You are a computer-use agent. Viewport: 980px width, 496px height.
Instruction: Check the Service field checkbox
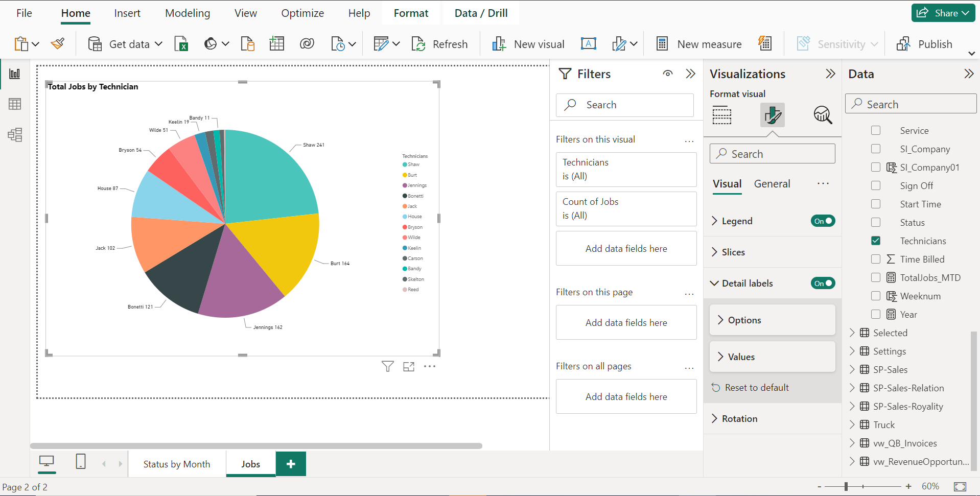[876, 131]
